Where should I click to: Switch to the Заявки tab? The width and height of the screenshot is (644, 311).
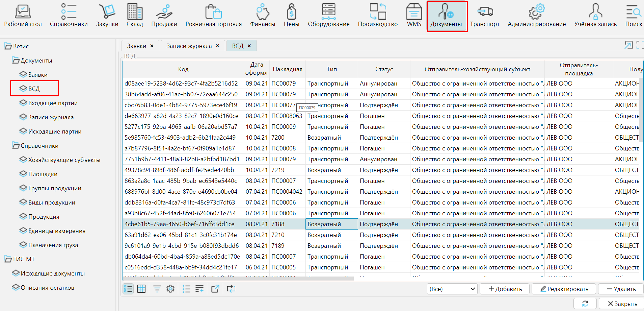[x=136, y=46]
